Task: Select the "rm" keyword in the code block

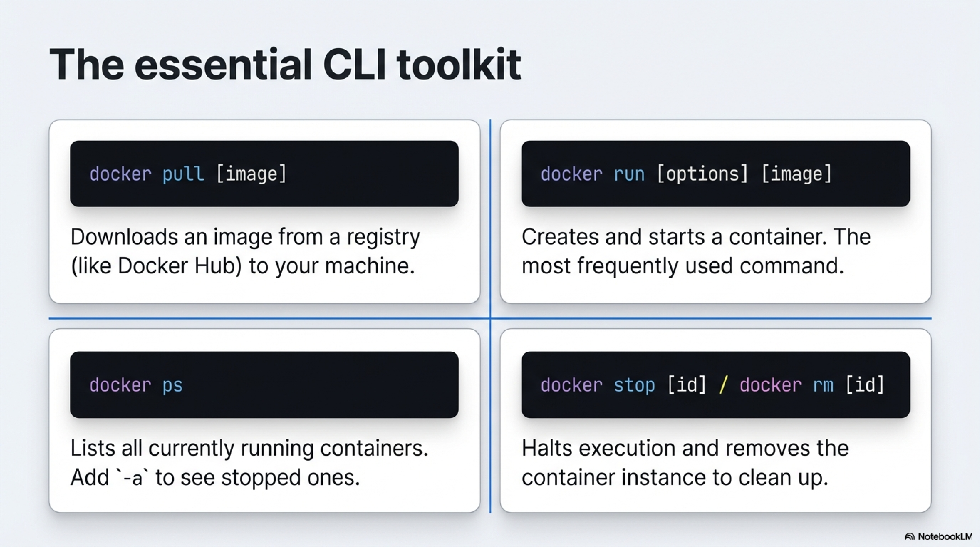Action: coord(823,385)
